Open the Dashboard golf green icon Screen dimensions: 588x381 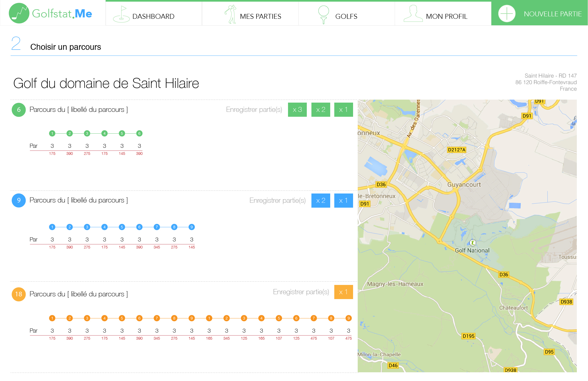[x=121, y=14]
